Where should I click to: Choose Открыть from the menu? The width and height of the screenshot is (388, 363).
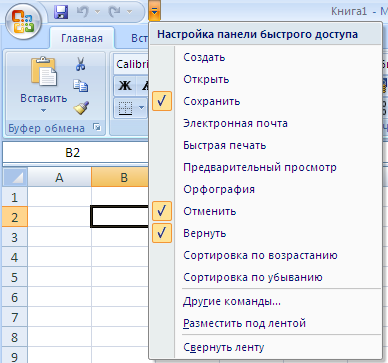click(x=265, y=79)
